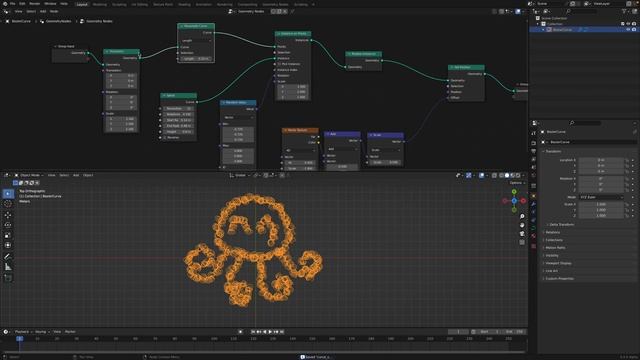Open the Window menu
Image resolution: width=640 pixels, height=360 pixels.
pos(50,4)
